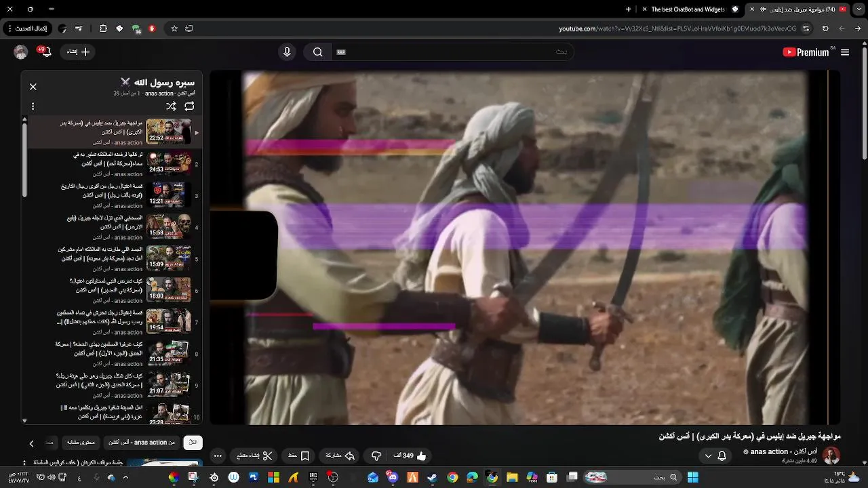This screenshot has height=488, width=868.
Task: Play playlist video number 3 thumbnail (12:21)
Action: click(169, 195)
